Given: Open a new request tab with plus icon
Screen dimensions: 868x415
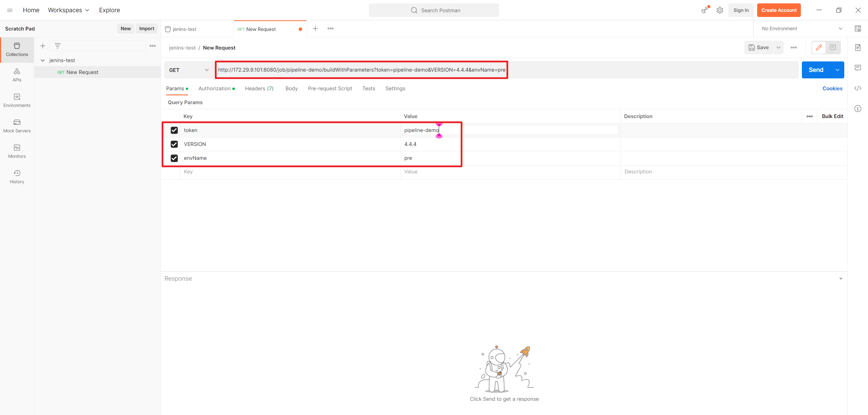Looking at the screenshot, I should tap(315, 29).
